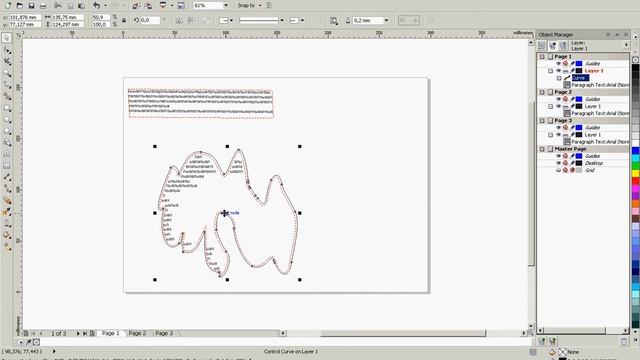The height and width of the screenshot is (360, 640).
Task: Switch to the Page 3 tab
Action: 164,333
